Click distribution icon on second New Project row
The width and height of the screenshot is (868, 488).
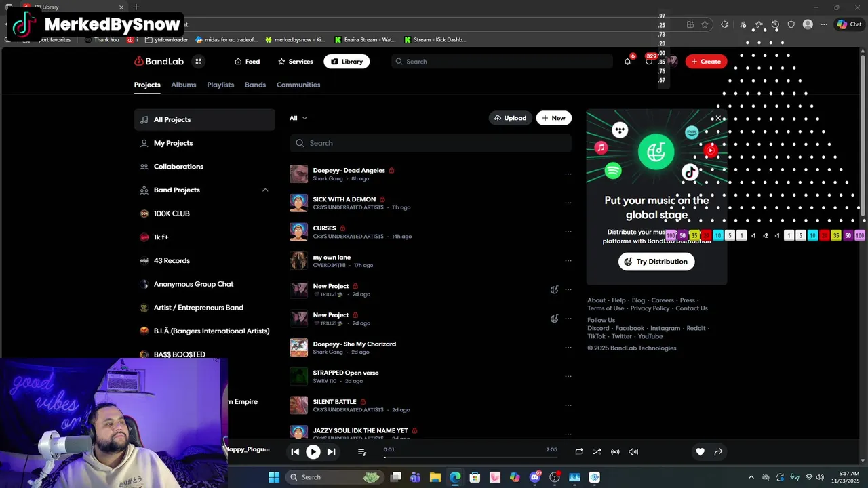coord(554,319)
